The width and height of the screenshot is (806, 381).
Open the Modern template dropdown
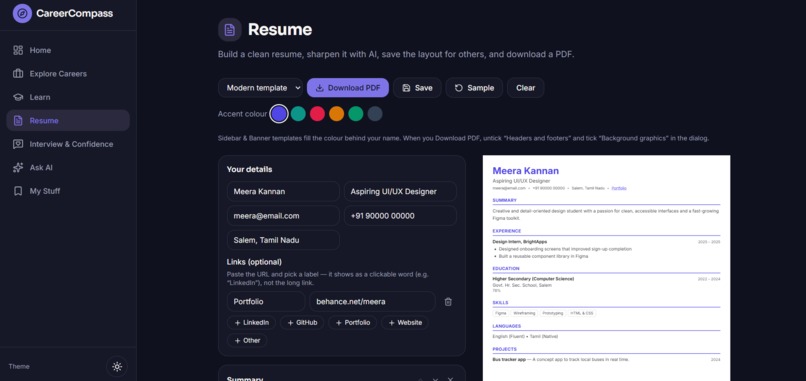[261, 88]
